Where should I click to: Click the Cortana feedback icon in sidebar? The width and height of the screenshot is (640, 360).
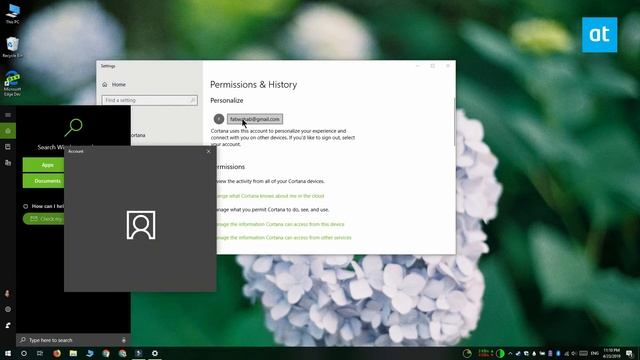8,325
